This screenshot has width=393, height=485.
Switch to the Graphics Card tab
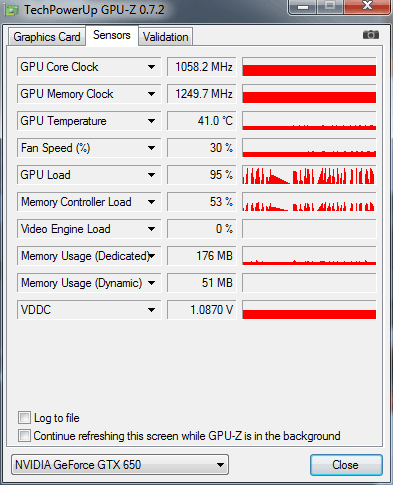(47, 37)
